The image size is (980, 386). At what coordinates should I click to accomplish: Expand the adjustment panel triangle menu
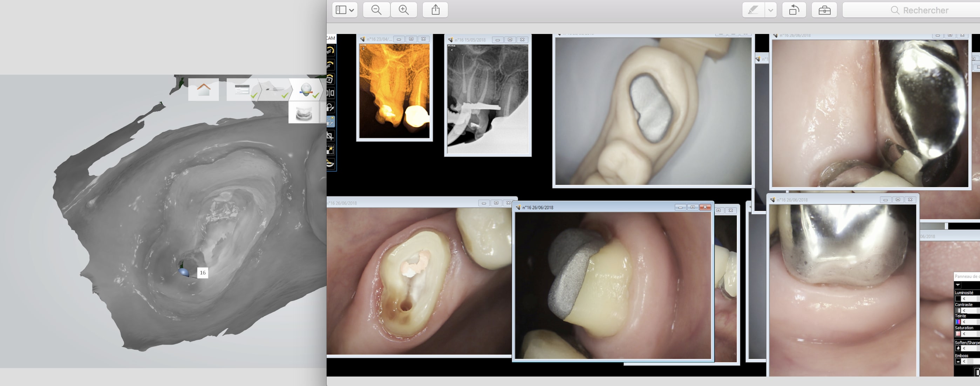click(958, 285)
